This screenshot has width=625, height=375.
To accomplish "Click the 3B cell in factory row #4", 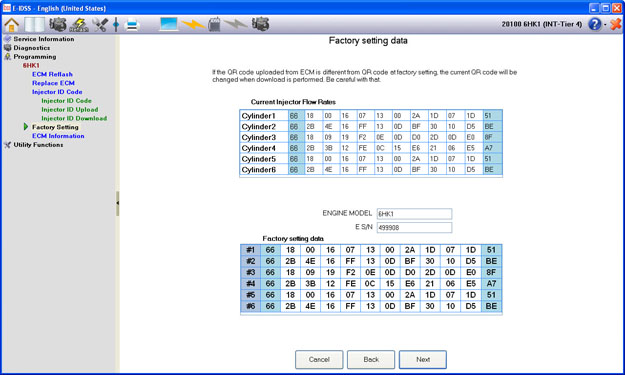I will [x=310, y=283].
